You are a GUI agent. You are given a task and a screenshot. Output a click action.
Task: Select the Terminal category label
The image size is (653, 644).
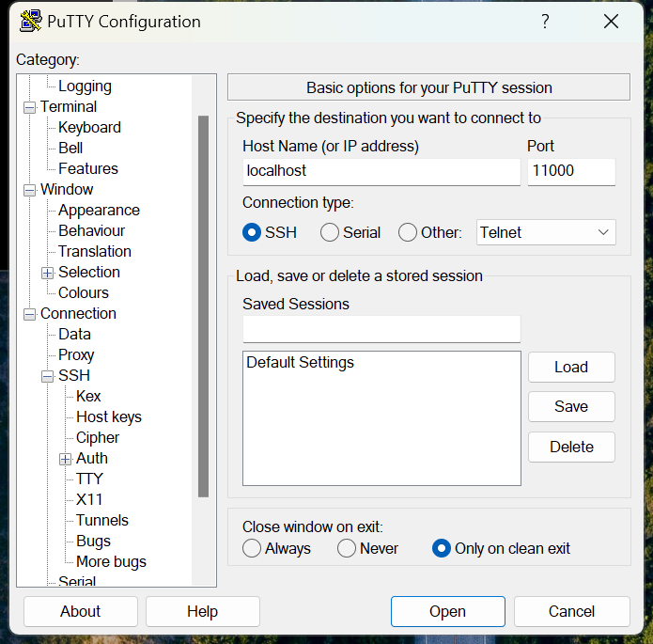point(69,107)
